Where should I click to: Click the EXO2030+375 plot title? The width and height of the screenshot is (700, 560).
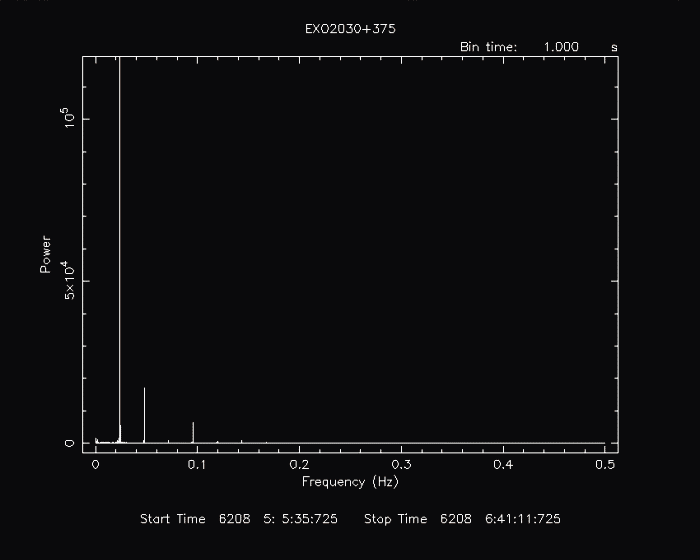point(350,29)
